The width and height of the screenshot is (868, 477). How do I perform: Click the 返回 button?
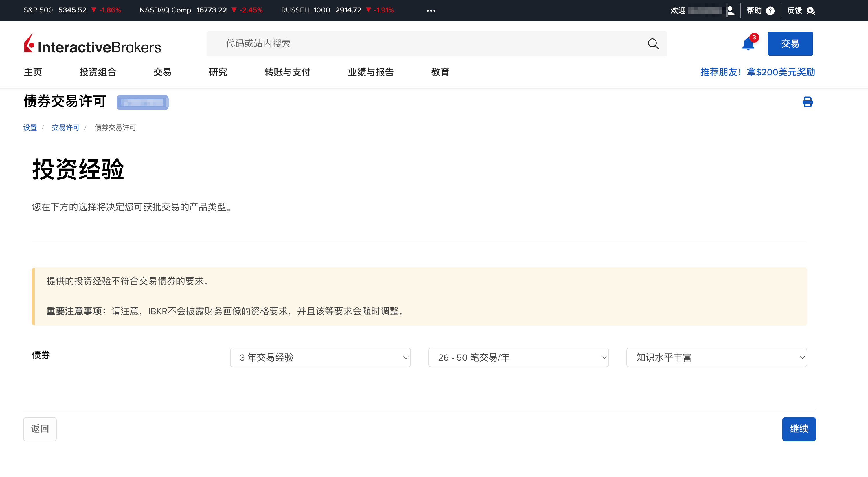pos(40,429)
